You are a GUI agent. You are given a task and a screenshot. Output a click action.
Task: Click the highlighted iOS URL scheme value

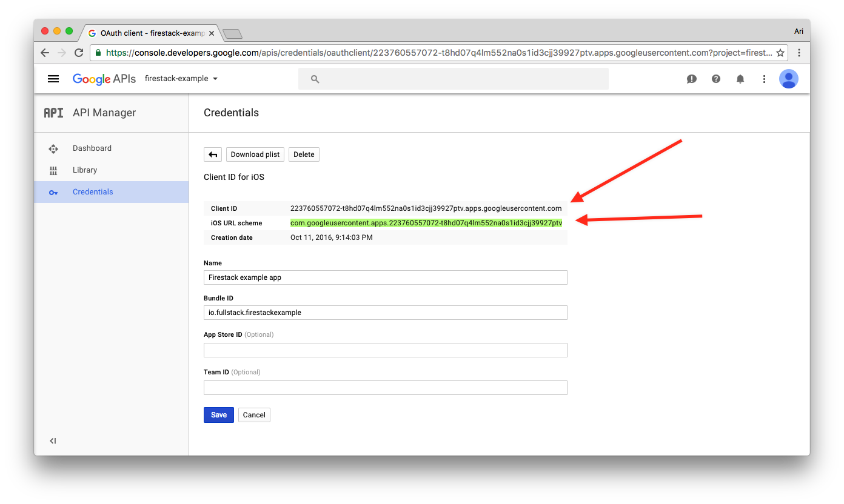click(426, 223)
